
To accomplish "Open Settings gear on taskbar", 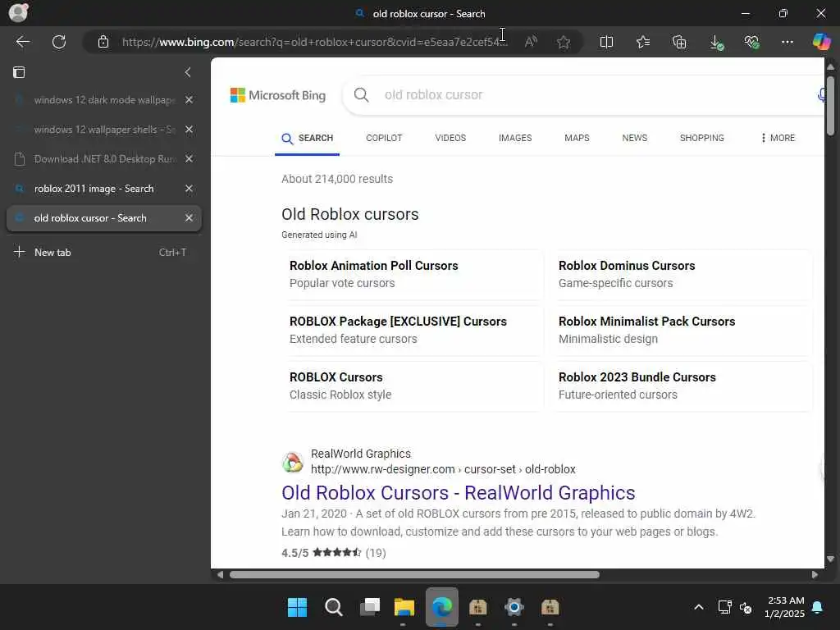I will coord(514,608).
